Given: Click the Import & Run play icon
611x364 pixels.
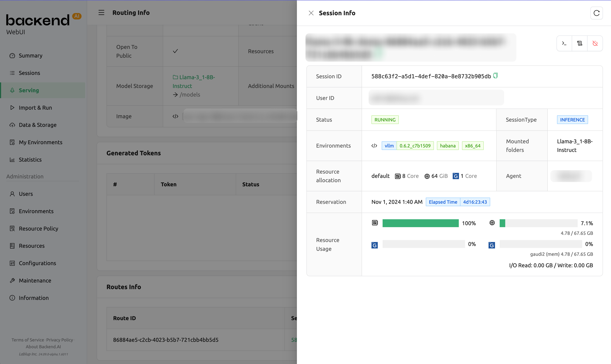Looking at the screenshot, I should (x=12, y=108).
